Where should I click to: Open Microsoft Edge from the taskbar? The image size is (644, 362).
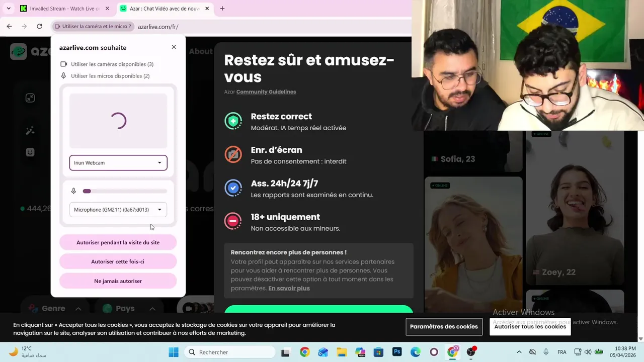pos(416,352)
